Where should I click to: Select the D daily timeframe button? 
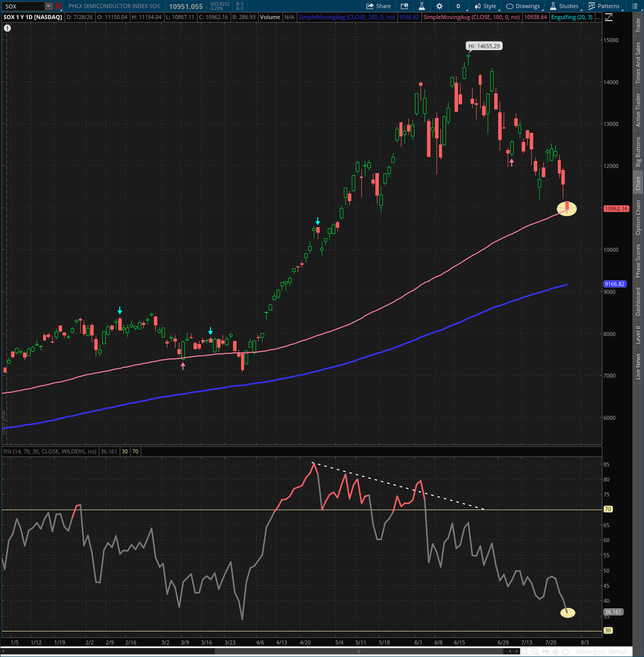[459, 6]
